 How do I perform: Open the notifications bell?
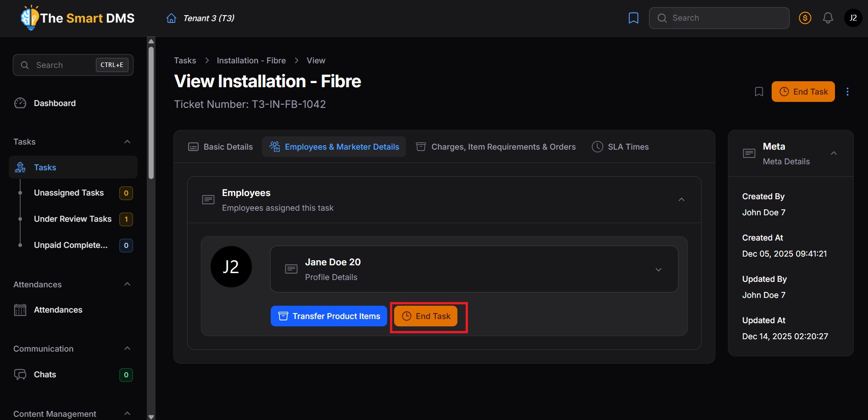pyautogui.click(x=828, y=18)
